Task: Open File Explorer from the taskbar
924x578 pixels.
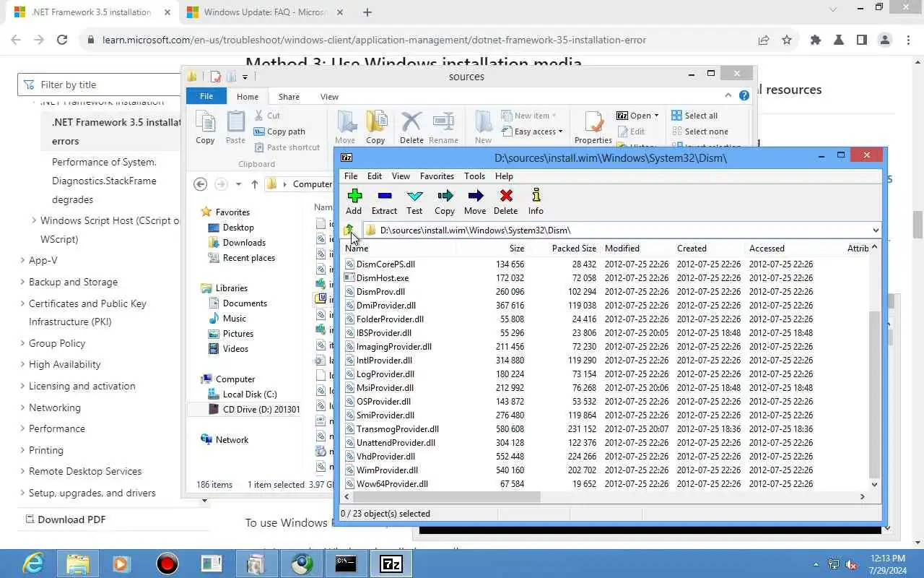Action: (x=78, y=564)
